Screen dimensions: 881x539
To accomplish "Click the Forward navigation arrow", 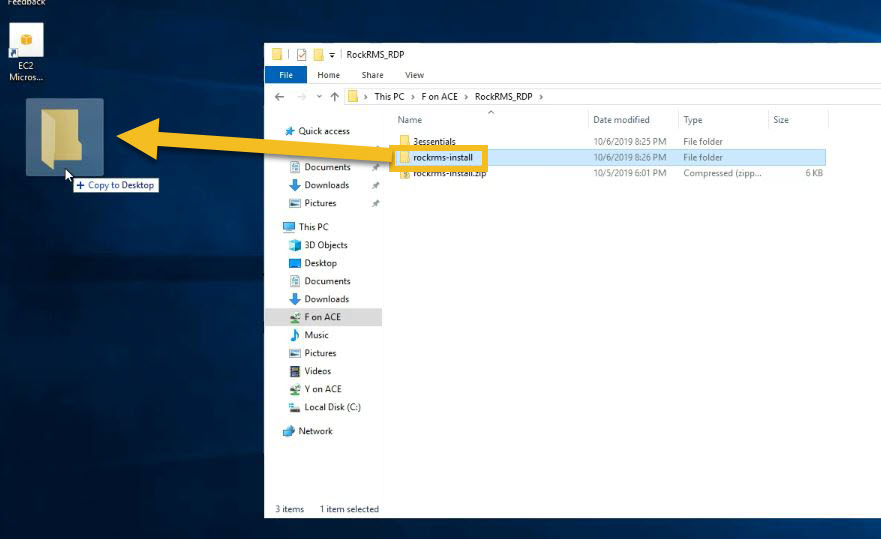I will (x=301, y=97).
